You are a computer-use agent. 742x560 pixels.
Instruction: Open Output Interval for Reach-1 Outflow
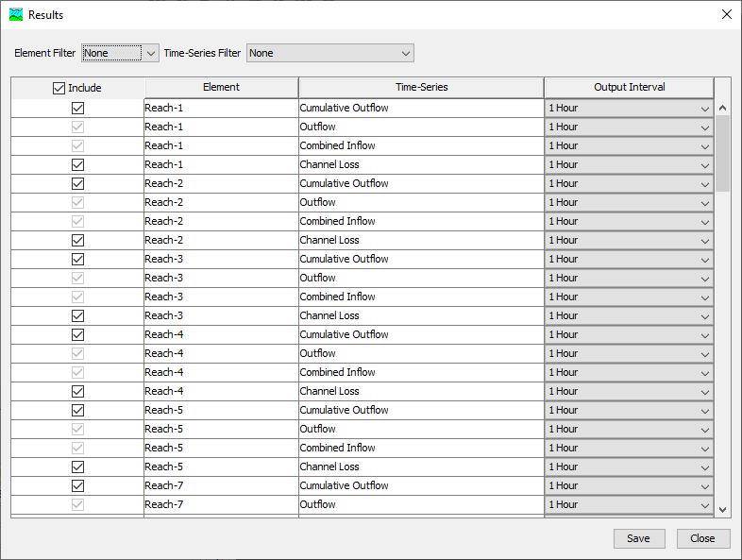[629, 127]
